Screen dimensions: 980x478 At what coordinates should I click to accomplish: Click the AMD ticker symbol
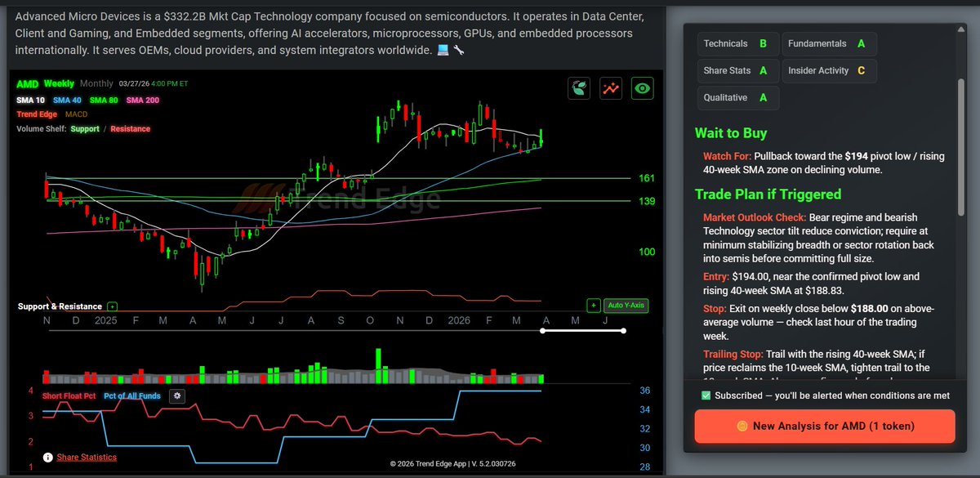(x=27, y=83)
